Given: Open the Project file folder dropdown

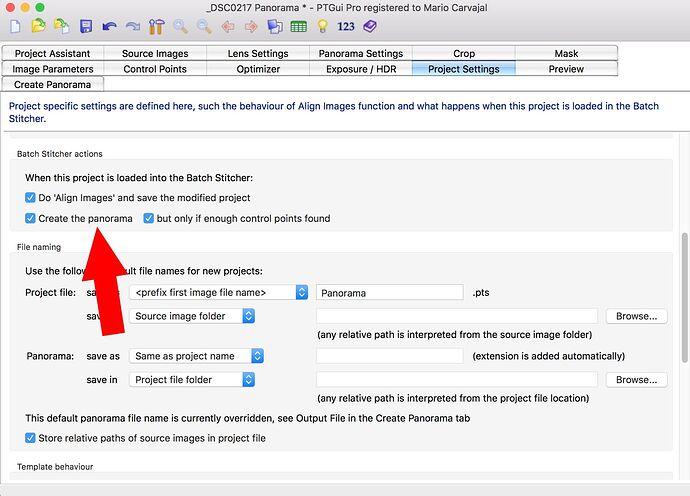Looking at the screenshot, I should (192, 379).
